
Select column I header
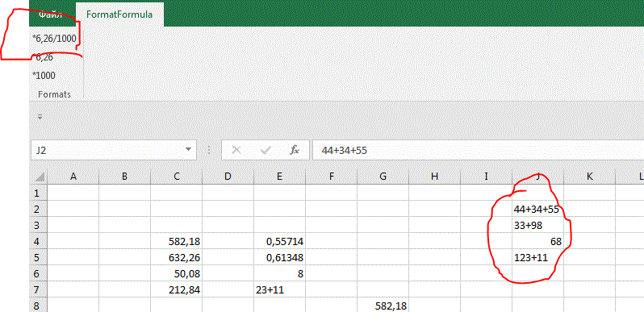[x=487, y=177]
